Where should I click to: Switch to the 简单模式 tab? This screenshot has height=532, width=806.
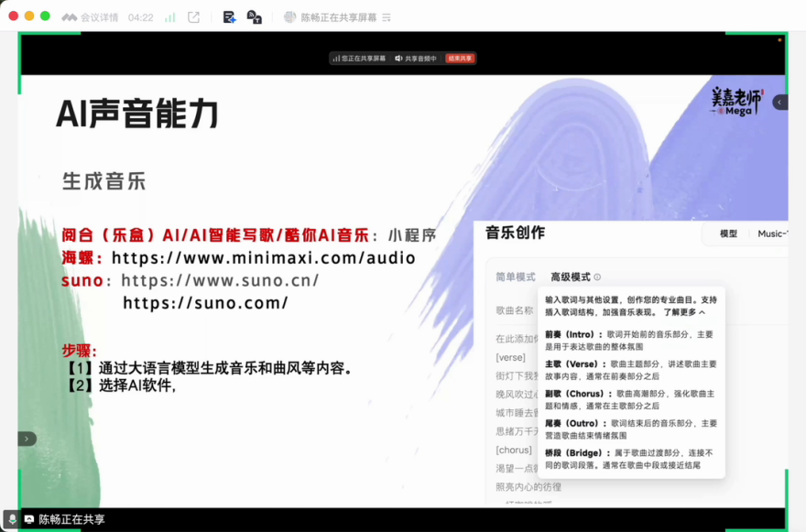coord(515,277)
